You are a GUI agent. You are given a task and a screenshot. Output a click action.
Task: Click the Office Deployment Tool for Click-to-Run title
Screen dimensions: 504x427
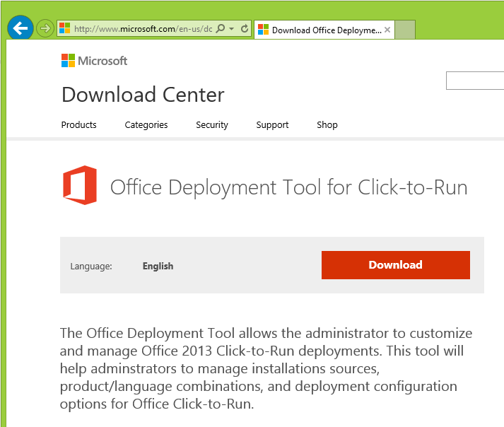(x=288, y=187)
